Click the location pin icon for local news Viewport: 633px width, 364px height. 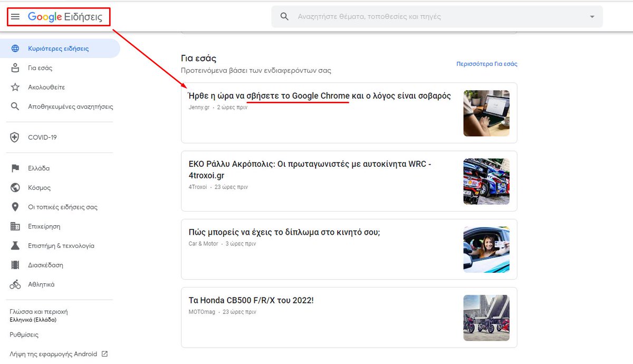pyautogui.click(x=15, y=207)
